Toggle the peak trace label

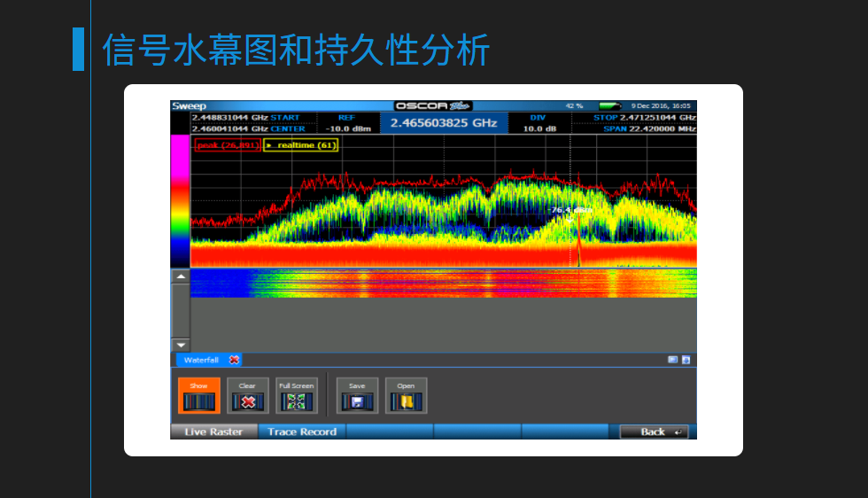pos(228,145)
